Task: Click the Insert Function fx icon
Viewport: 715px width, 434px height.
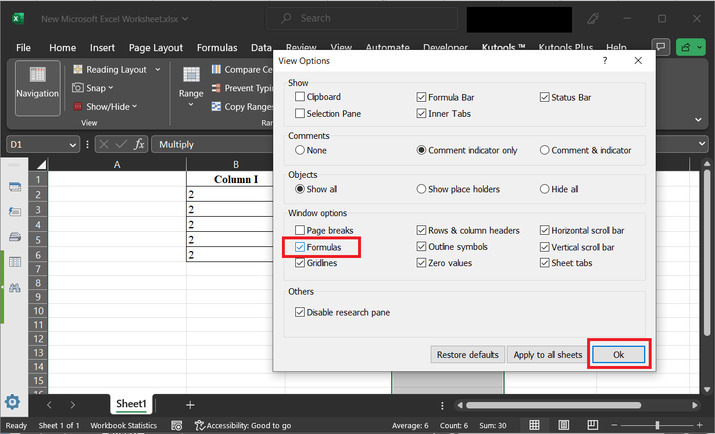Action: [x=139, y=144]
